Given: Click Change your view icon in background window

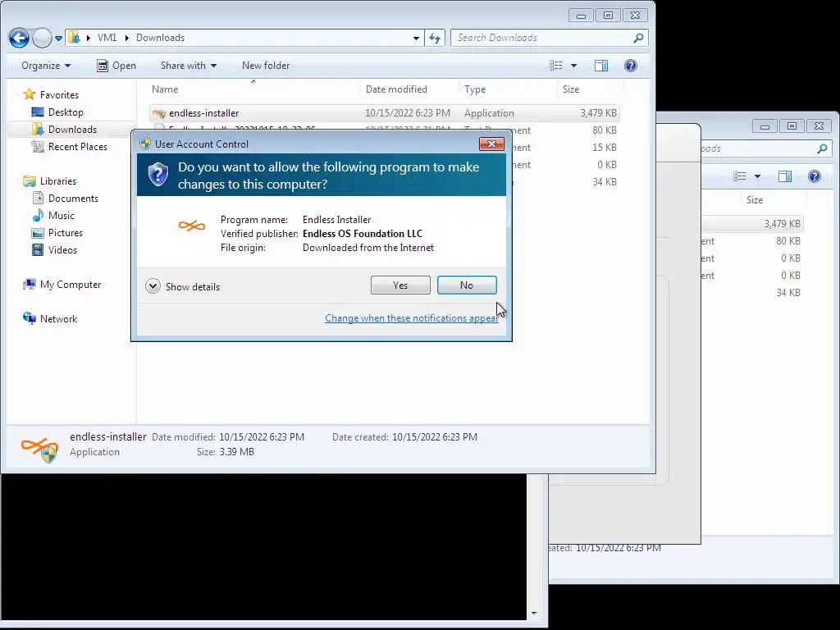Looking at the screenshot, I should [740, 176].
